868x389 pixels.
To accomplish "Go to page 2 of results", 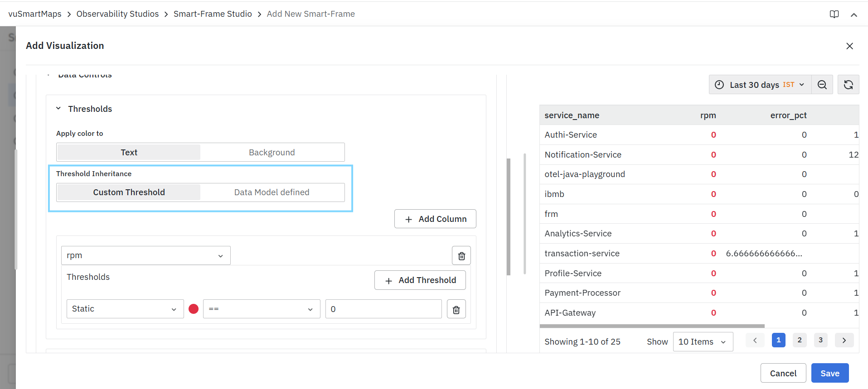I will point(800,340).
